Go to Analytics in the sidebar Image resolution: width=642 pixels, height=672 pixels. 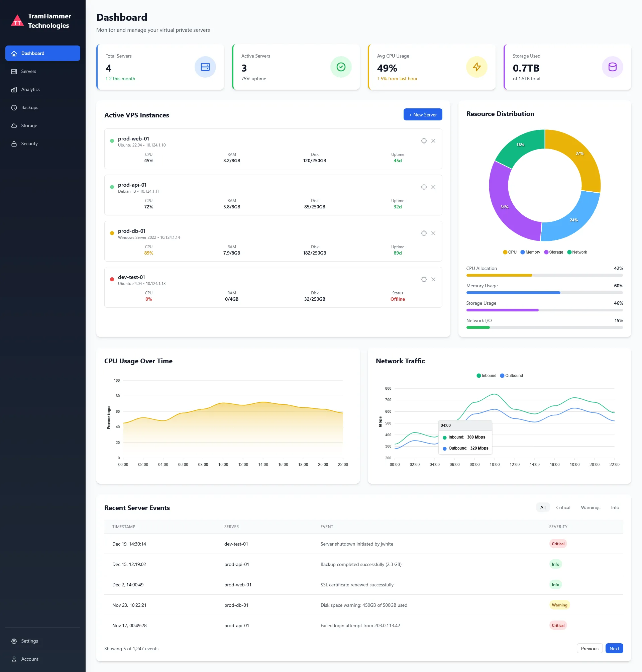(43, 89)
